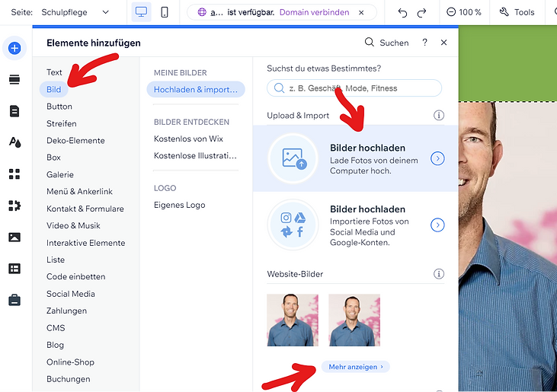
Task: Click Bilder hochladen from Social Media
Action: tap(356, 225)
